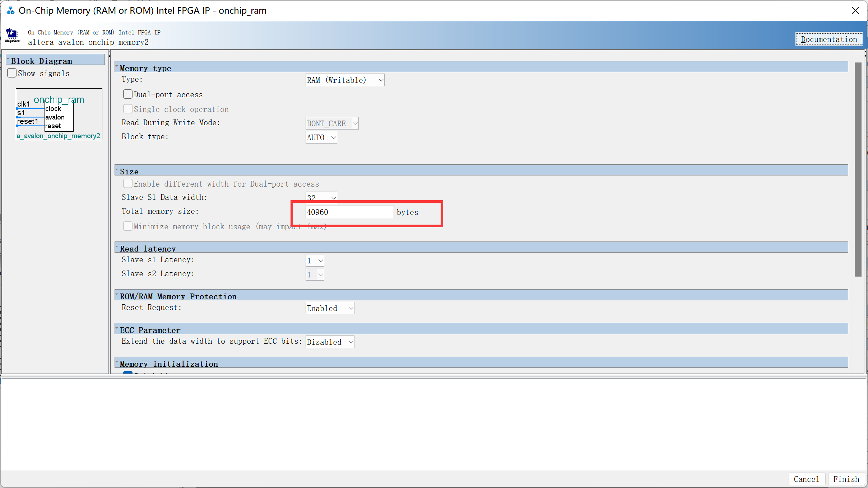Open the Block type AUTO dropdown
This screenshot has height=488, width=868.
[x=321, y=137]
